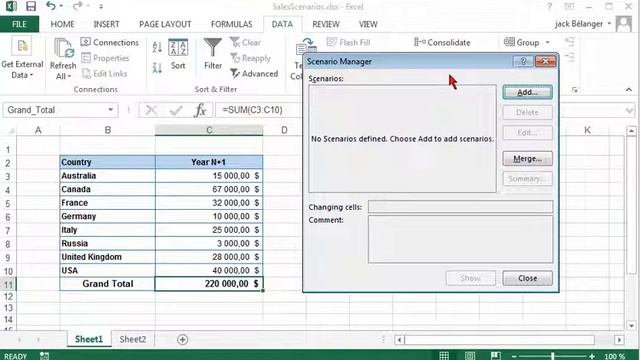The image size is (640, 360).
Task: Switch to the PAGE LAYOUT tab
Action: tap(165, 24)
